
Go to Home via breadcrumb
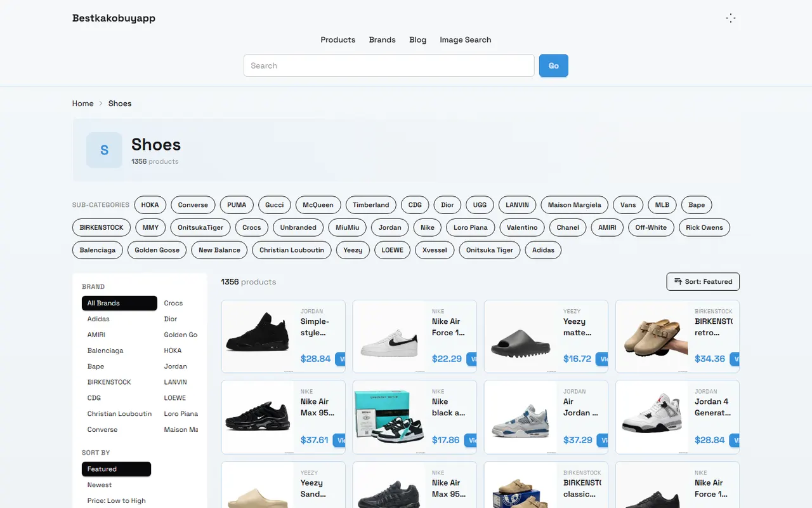tap(83, 104)
